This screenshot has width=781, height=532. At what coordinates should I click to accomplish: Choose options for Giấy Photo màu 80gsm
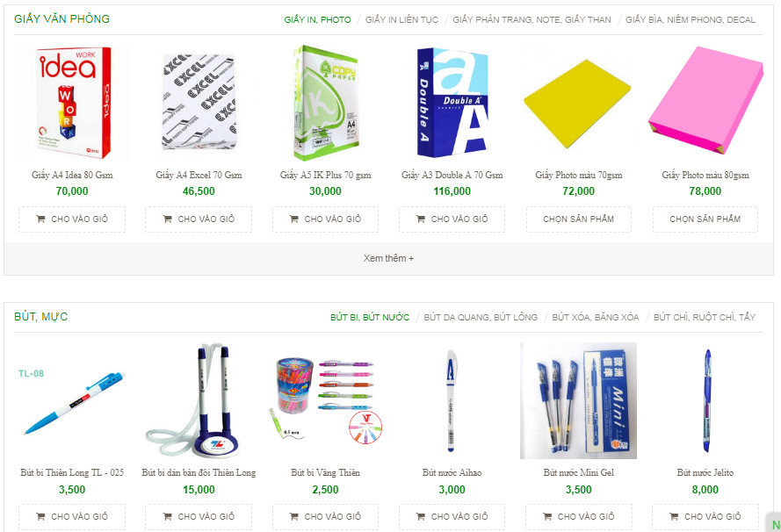point(705,219)
